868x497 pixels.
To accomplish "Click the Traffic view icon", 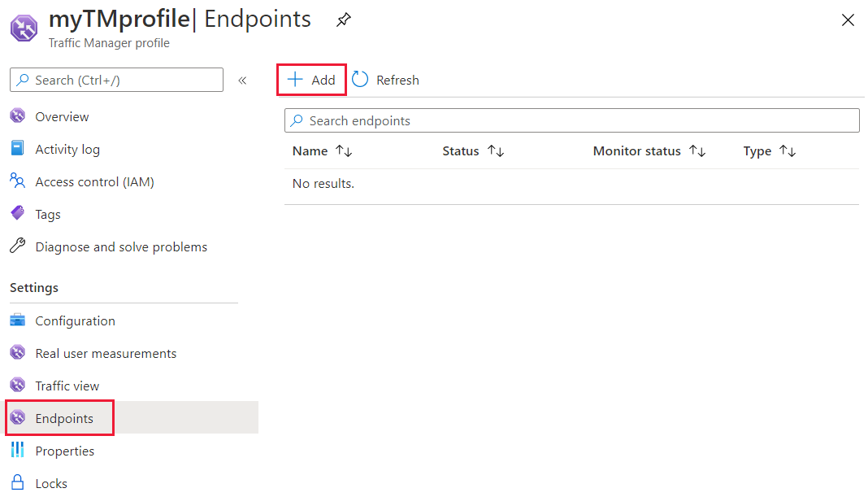I will 18,386.
